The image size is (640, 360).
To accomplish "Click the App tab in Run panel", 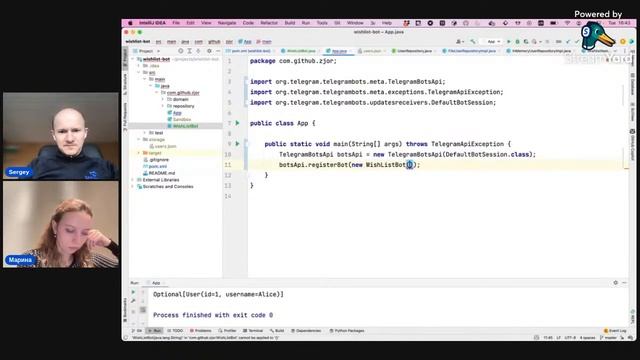I will click(156, 283).
